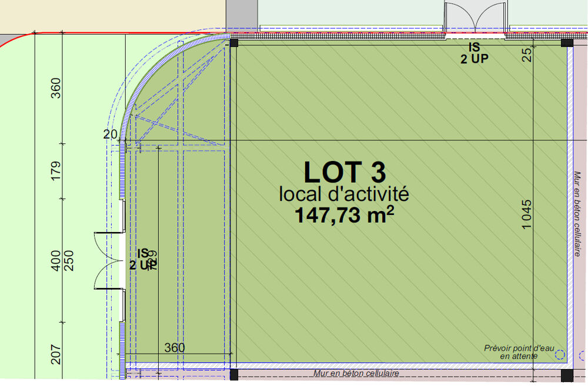Click the IS 2 UP label beside left door

(143, 259)
